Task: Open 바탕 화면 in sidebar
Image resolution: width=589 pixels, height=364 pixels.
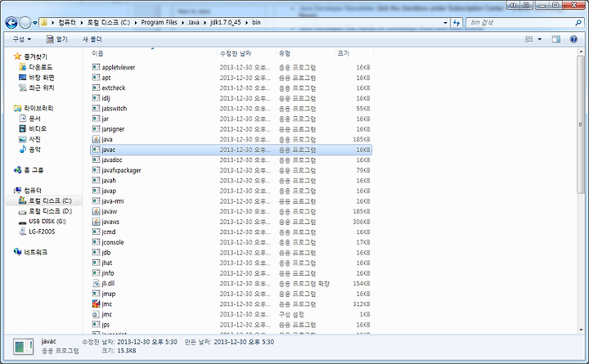Action: [x=37, y=78]
